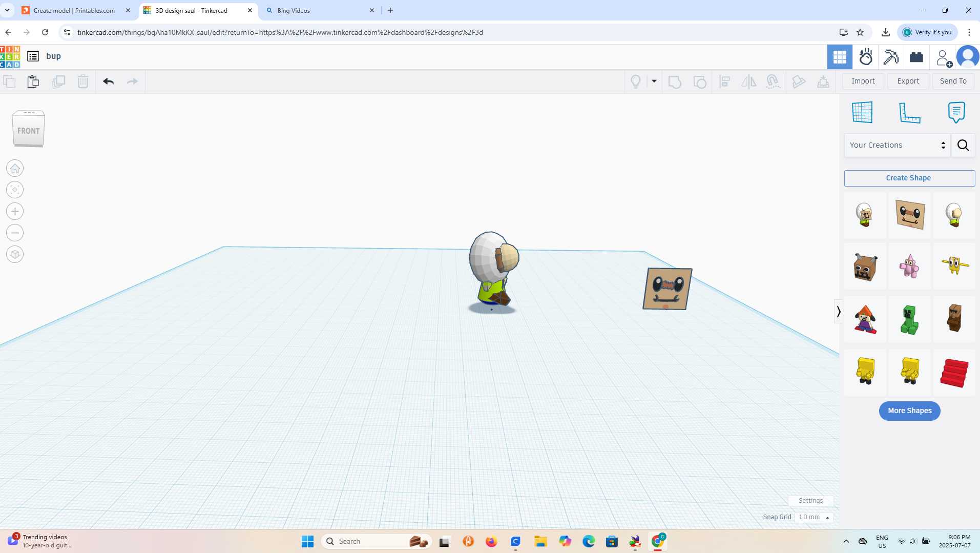Click the More Shapes button
The image size is (980, 553).
click(909, 411)
